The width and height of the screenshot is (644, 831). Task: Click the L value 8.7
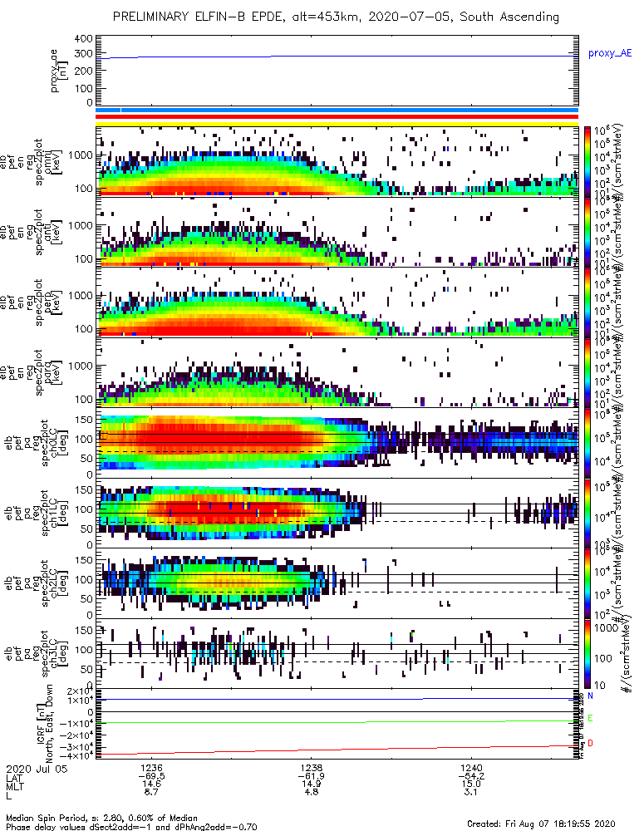[x=151, y=792]
